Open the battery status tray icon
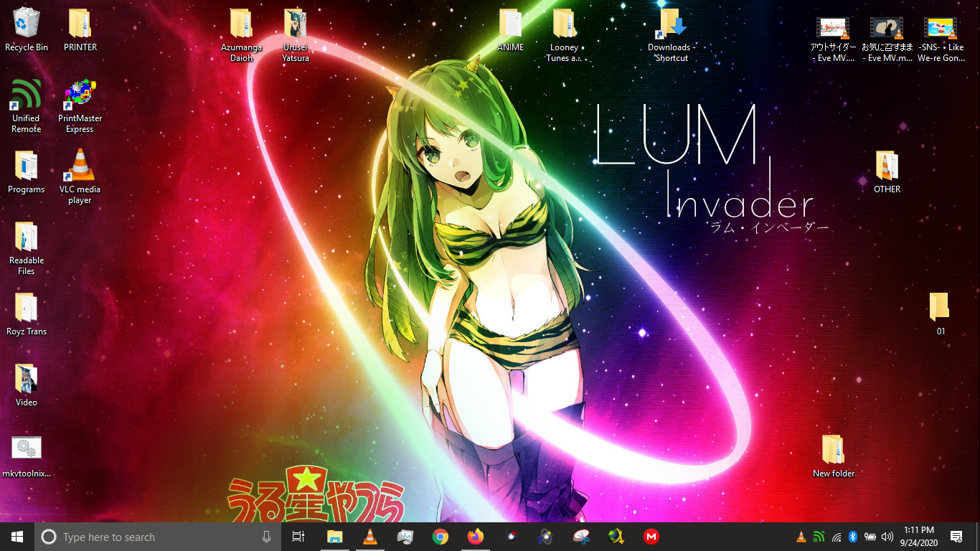Screen dimensions: 980x551 (x=870, y=537)
